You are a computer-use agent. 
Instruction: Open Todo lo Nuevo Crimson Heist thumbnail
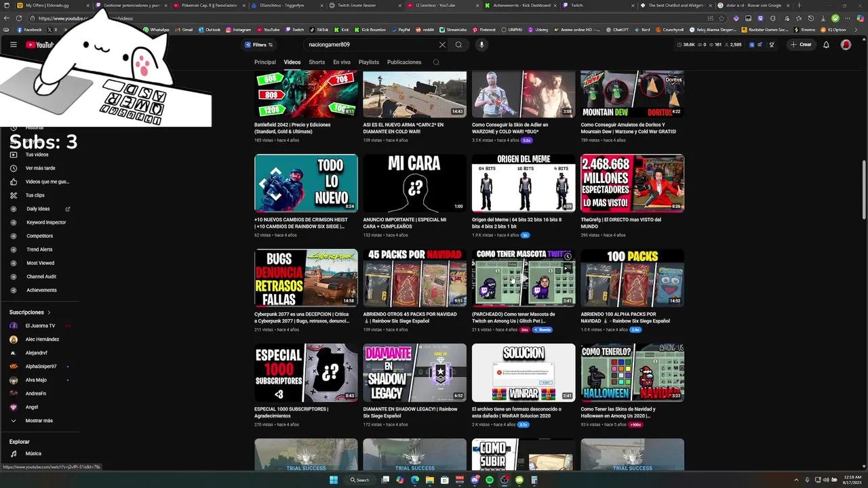[306, 183]
